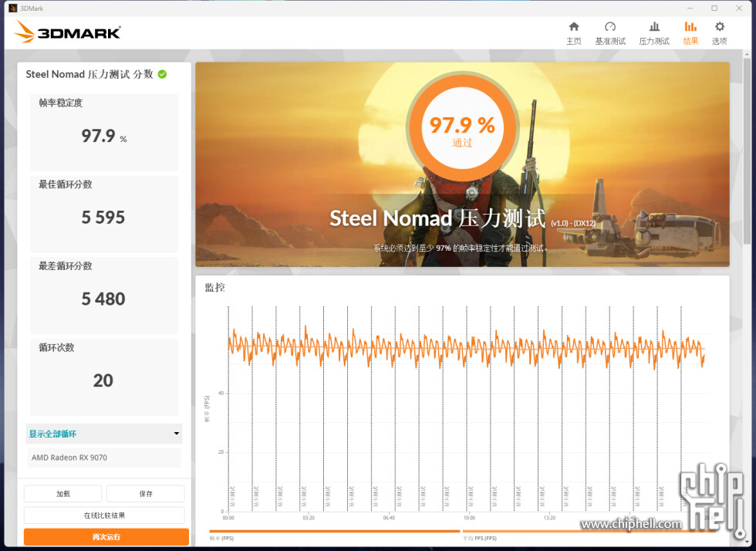The image size is (756, 551).
Task: Click the loop count value 20
Action: pos(103,380)
